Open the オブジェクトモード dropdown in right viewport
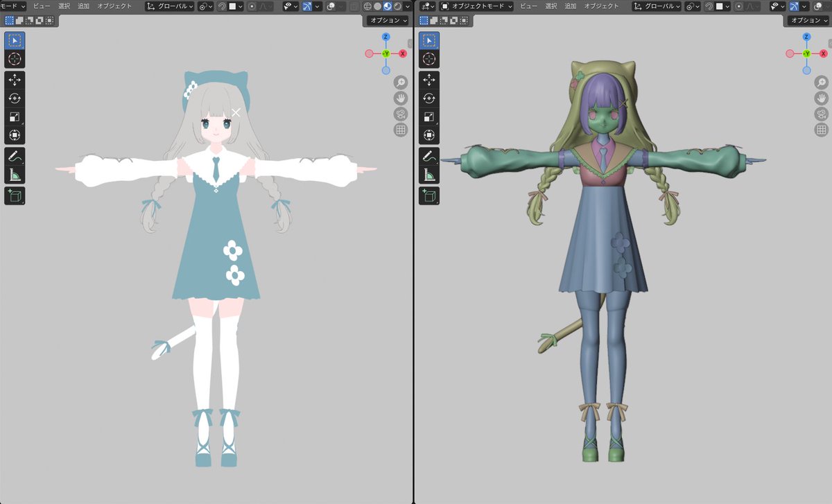 476,6
